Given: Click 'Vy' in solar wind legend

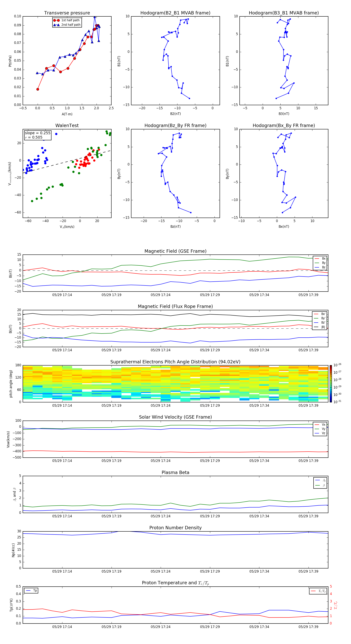Looking at the screenshot, I should (320, 429).
